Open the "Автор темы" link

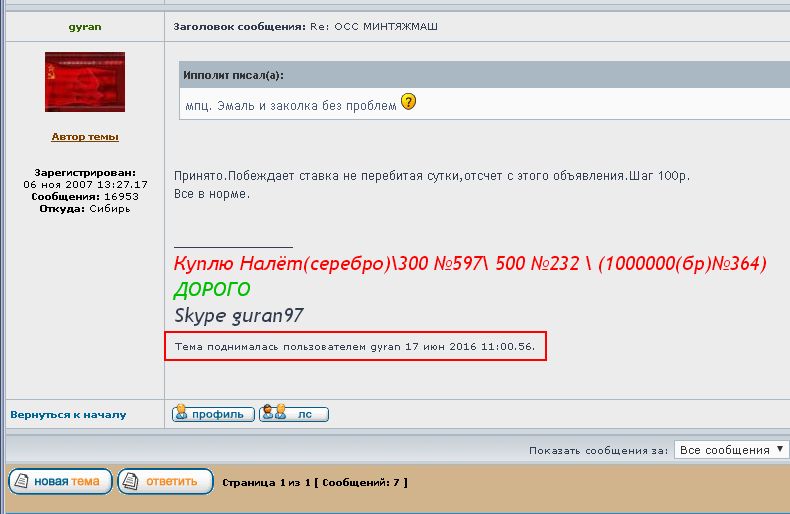[x=85, y=137]
